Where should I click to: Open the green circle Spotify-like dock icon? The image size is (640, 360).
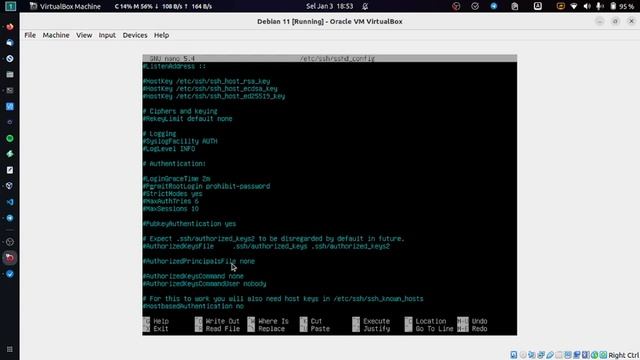coord(10,138)
